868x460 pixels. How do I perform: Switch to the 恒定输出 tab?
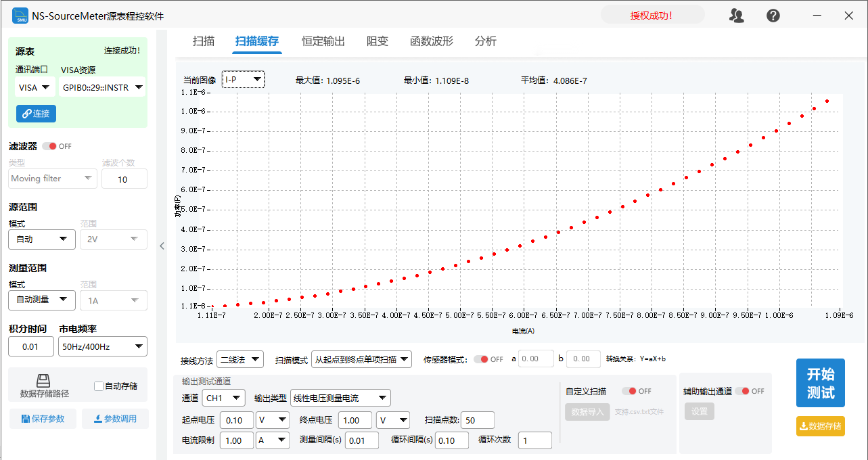click(x=323, y=41)
